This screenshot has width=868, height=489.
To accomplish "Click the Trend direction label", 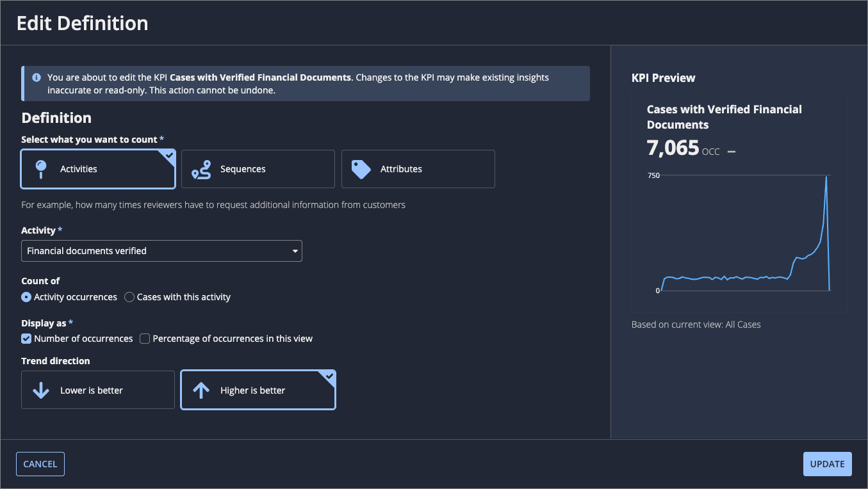I will (x=56, y=361).
